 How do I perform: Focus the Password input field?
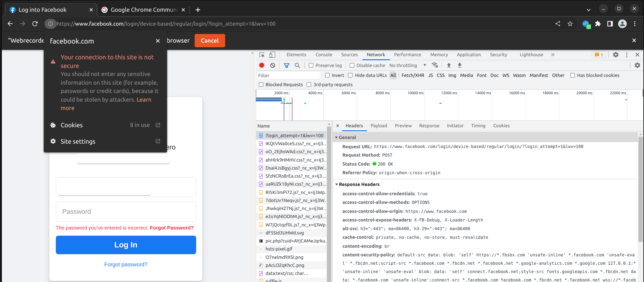pyautogui.click(x=126, y=212)
